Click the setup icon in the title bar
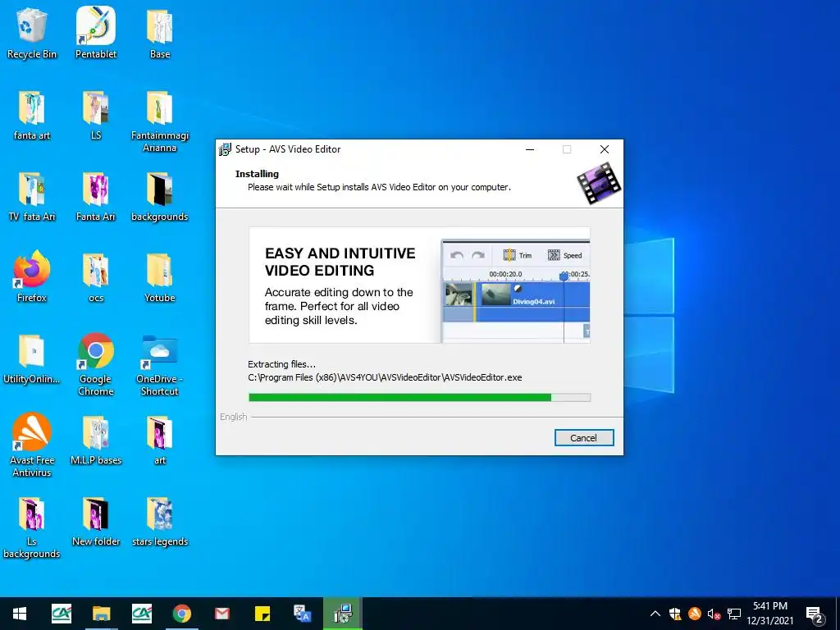This screenshot has height=630, width=840. (226, 149)
